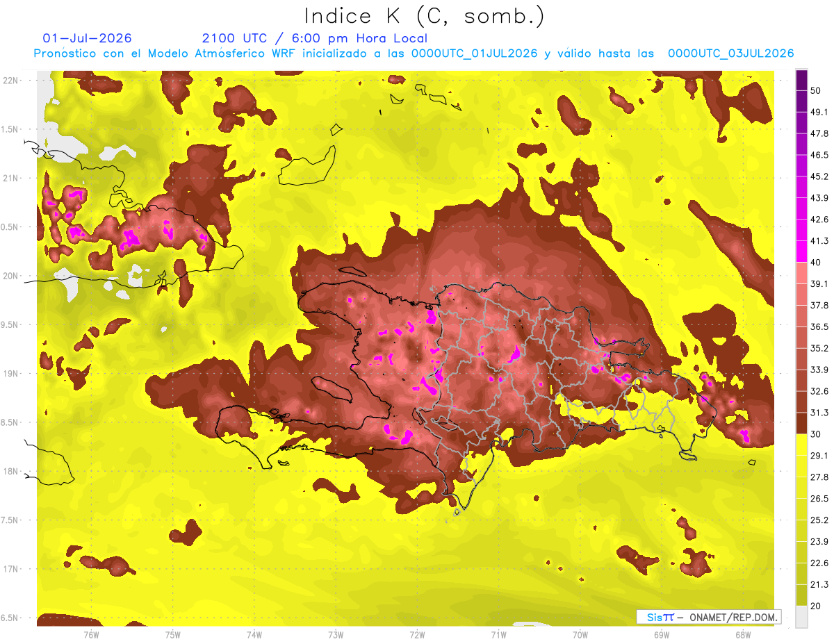Click the "21N" latitude label

[x=12, y=178]
